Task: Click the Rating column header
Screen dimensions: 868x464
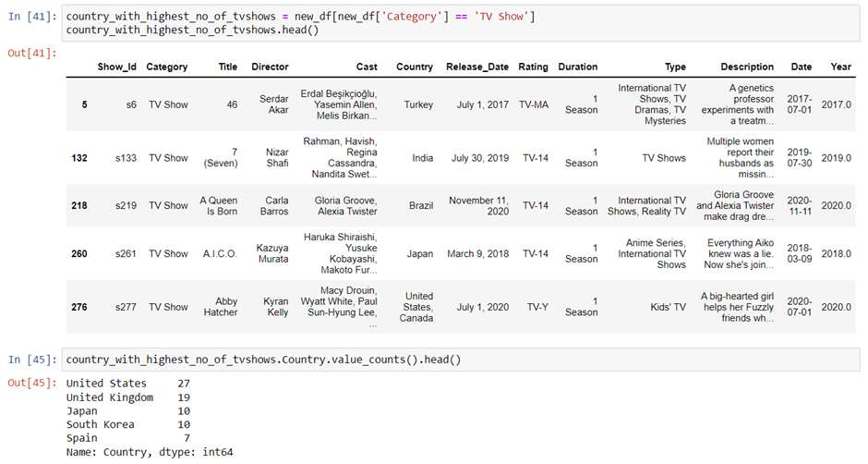Action: pyautogui.click(x=533, y=67)
